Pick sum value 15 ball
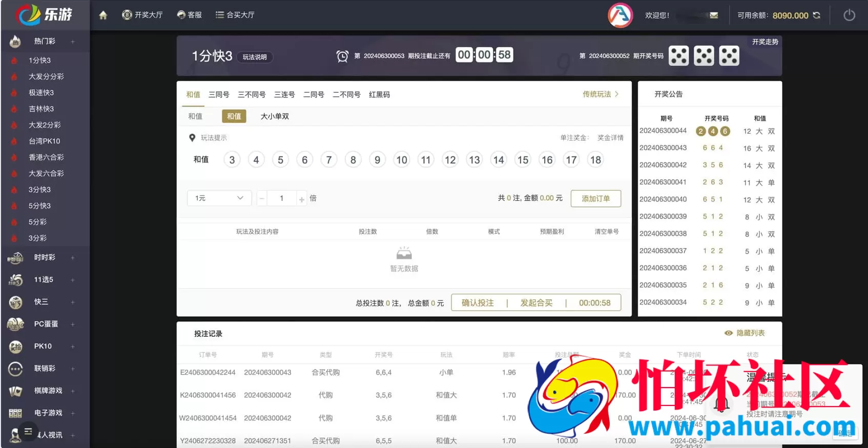The width and height of the screenshot is (868, 448). coord(523,160)
